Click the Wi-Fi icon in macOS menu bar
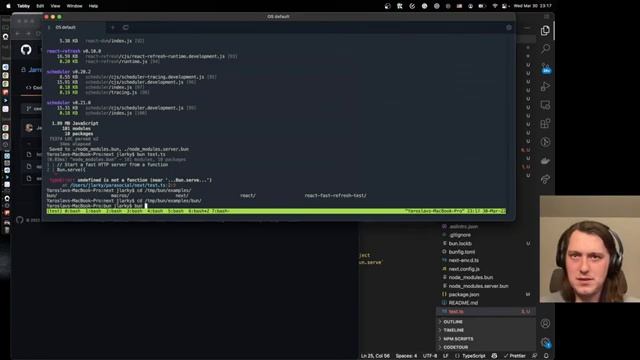Screen dimensions: 640x360 495,6
